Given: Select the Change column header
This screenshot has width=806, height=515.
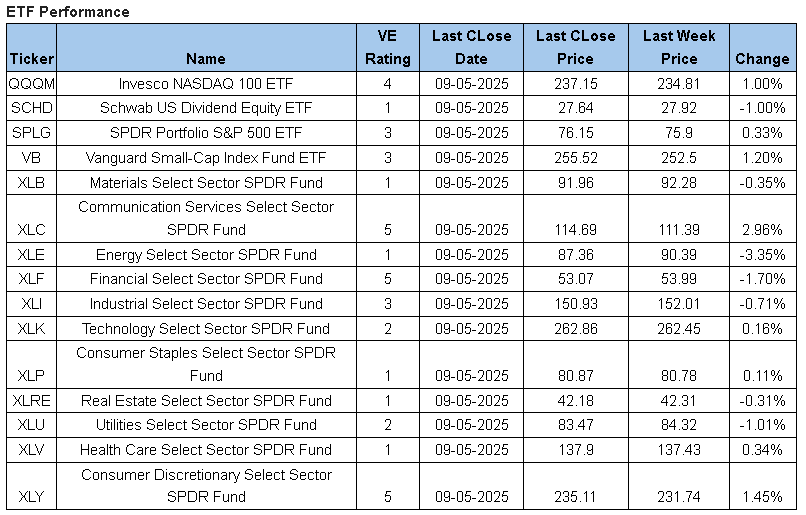Looking at the screenshot, I should 762,59.
